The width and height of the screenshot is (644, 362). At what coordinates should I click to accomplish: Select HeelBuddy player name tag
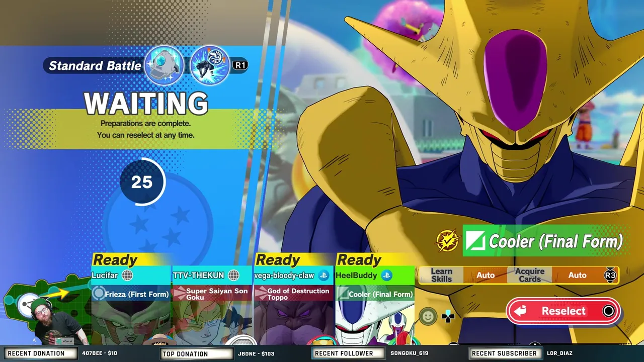point(356,276)
